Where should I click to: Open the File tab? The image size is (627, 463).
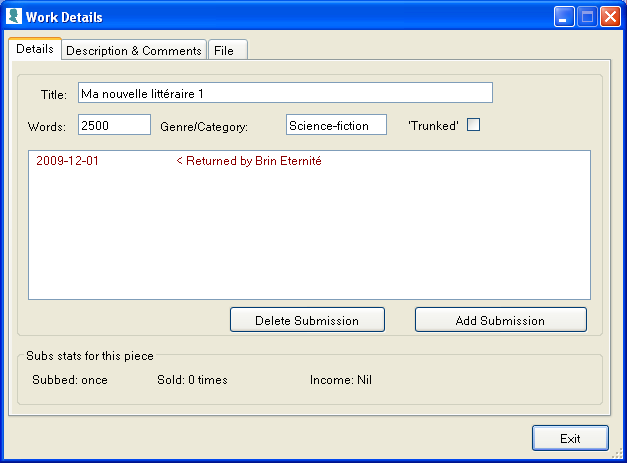[228, 50]
